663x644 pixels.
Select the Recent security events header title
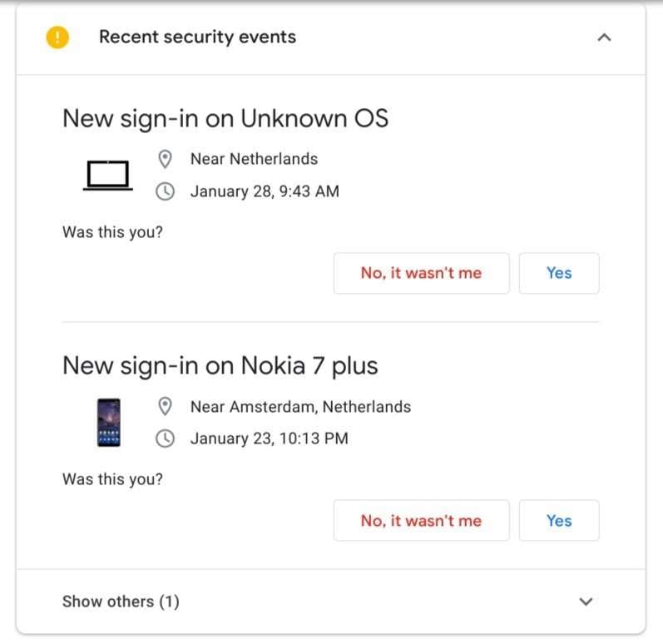pos(197,37)
